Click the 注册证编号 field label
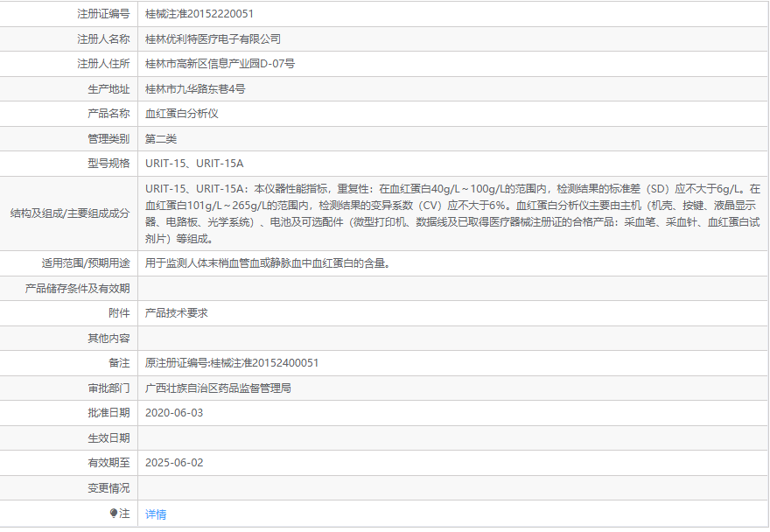Viewport: 770px width, 532px height. pos(103,14)
